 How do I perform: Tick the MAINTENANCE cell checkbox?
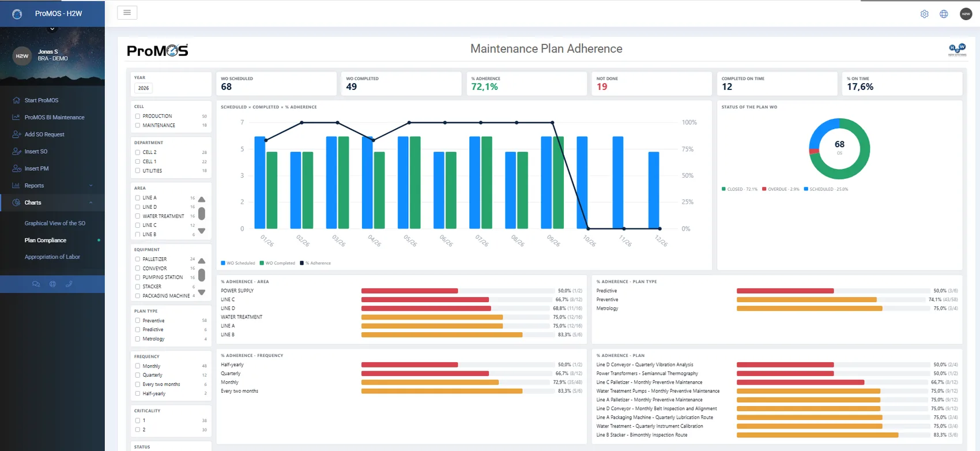click(138, 125)
